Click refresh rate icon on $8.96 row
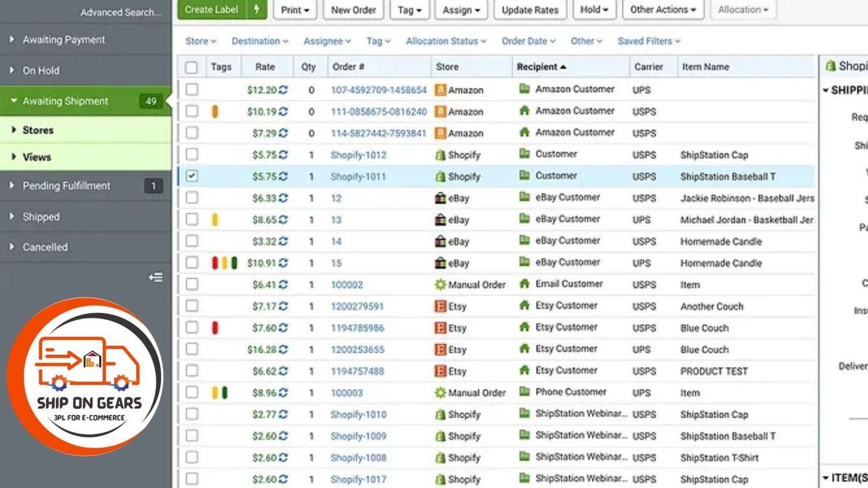Image resolution: width=868 pixels, height=488 pixels. pyautogui.click(x=283, y=393)
